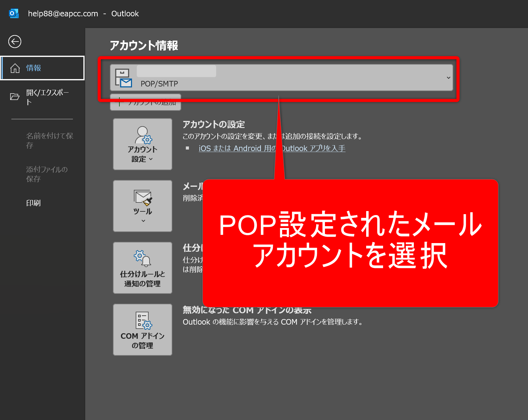Image resolution: width=528 pixels, height=420 pixels.
Task: Click the COM アドインの管理 checklist icon
Action: click(143, 320)
